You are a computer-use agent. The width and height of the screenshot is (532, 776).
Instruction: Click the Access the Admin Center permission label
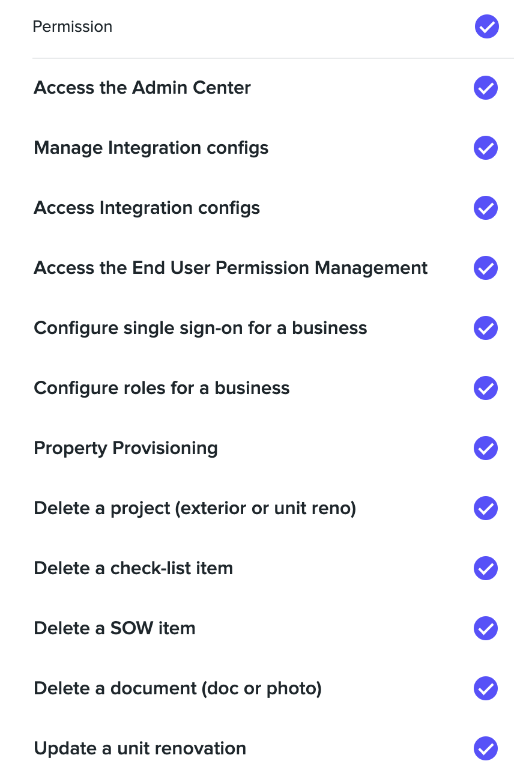click(x=142, y=88)
